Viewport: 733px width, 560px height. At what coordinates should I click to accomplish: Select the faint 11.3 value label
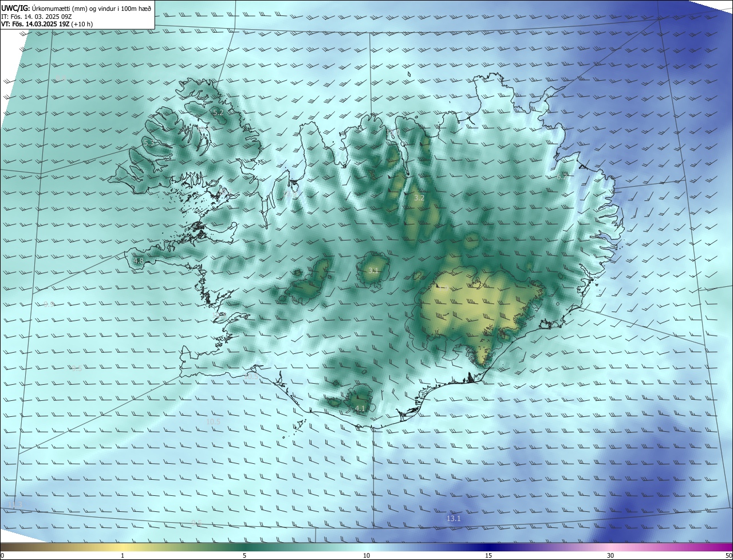(15, 504)
